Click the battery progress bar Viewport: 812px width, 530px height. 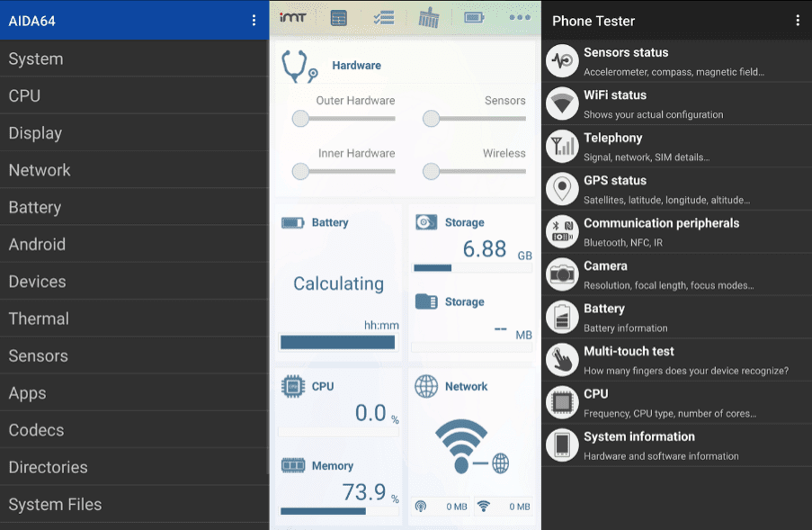pos(337,342)
